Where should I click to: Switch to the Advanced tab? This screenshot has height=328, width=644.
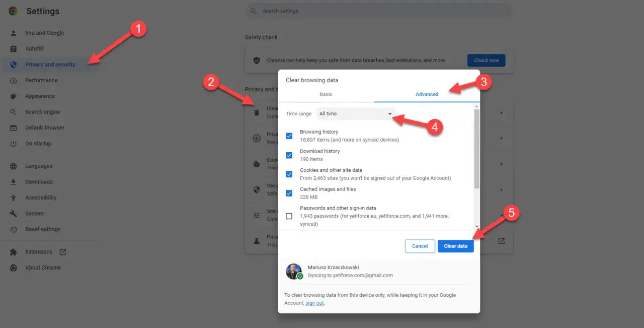(x=427, y=95)
